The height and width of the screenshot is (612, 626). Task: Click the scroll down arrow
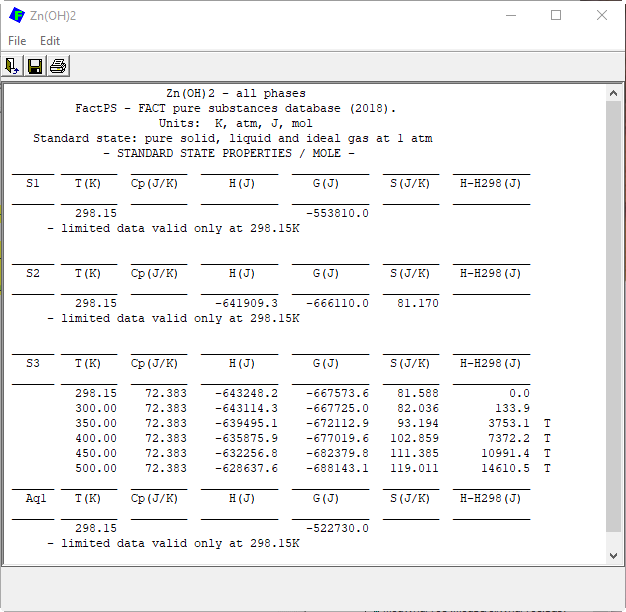point(613,555)
